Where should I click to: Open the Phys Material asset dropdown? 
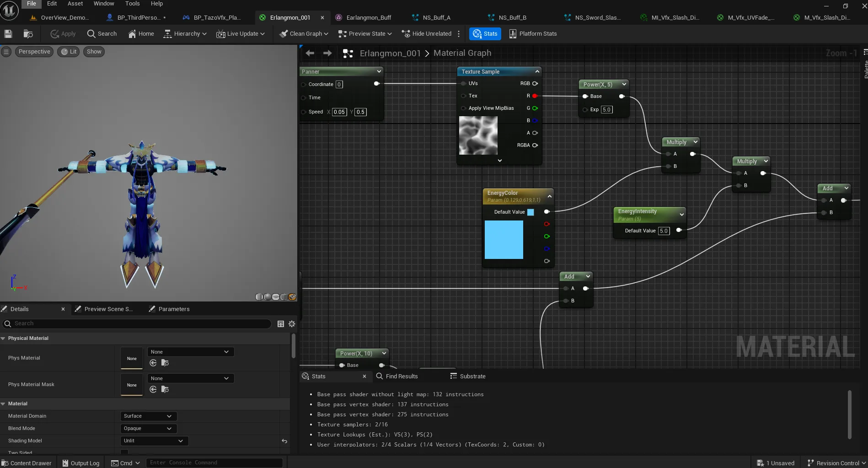pos(190,352)
